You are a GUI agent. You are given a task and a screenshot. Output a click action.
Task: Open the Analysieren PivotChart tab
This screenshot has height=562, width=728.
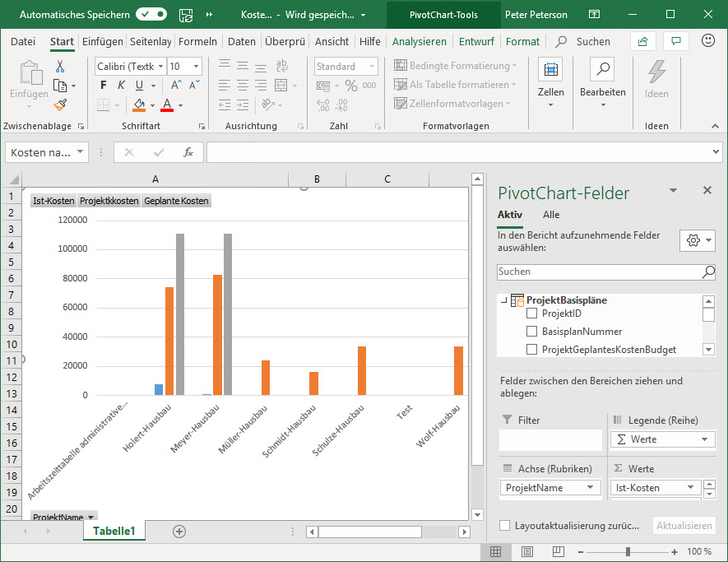420,42
